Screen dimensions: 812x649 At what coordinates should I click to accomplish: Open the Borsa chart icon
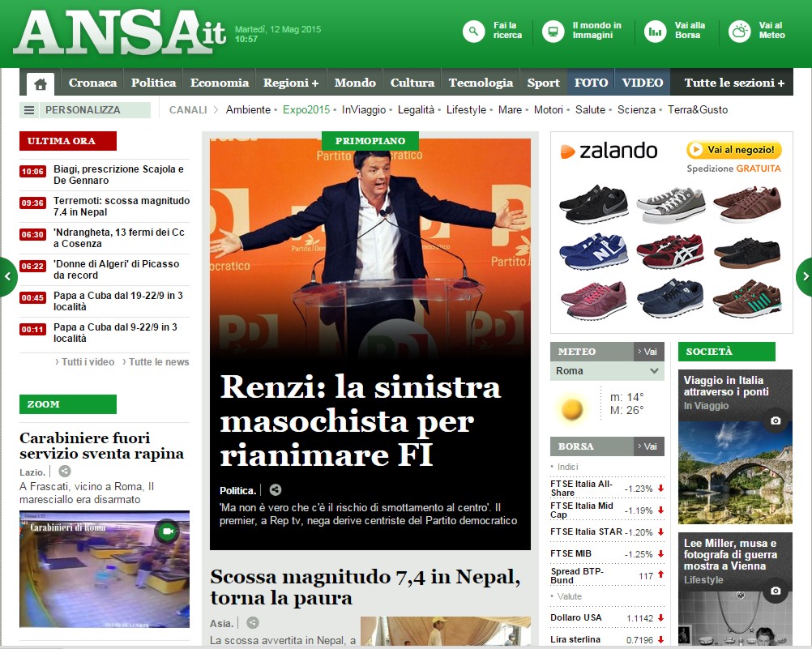pos(655,32)
